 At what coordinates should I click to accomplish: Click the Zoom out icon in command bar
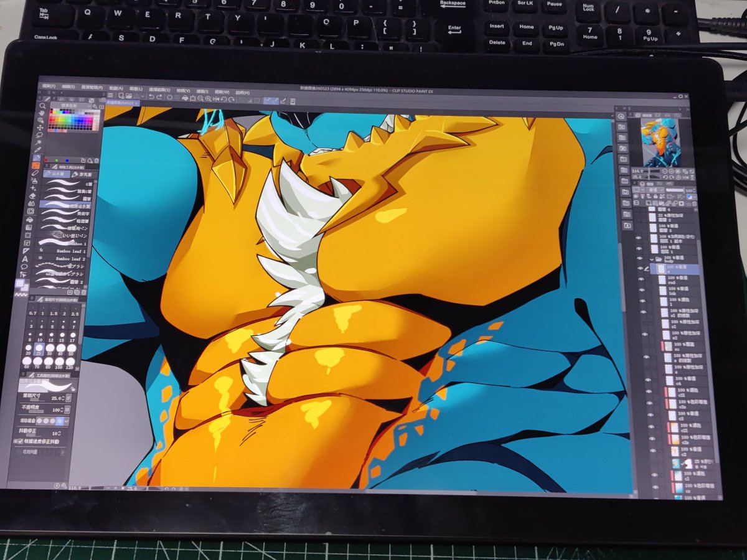200,98
